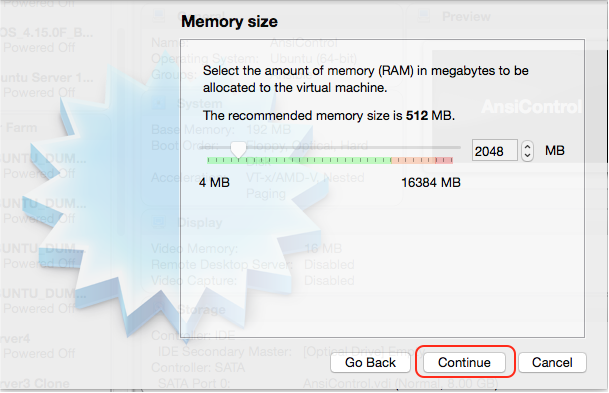The image size is (609, 393).
Task: Click the Continue button
Action: (464, 362)
